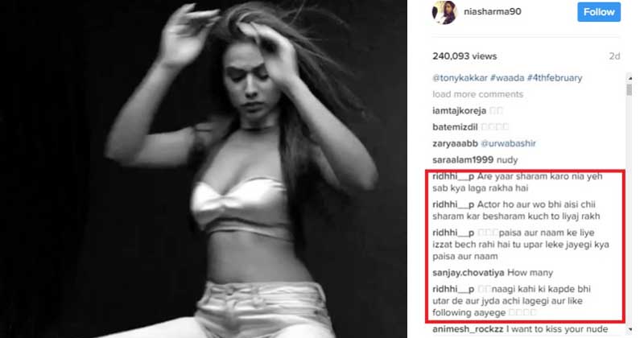Open the #4thfebruary hashtag
Image resolution: width=644 pixels, height=338 pixels.
click(x=555, y=78)
